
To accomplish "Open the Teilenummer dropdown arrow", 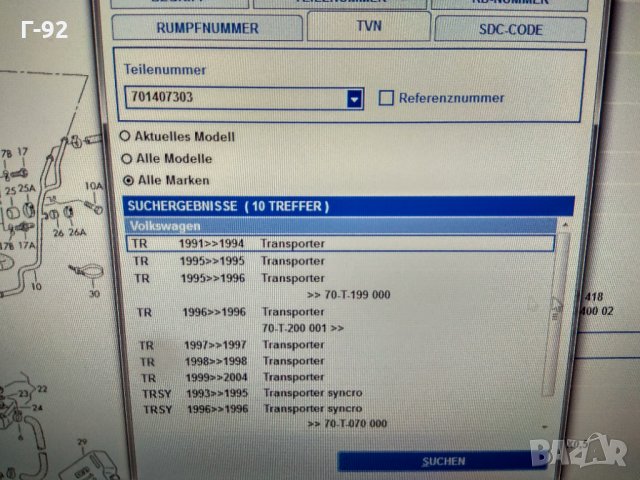I will point(354,98).
